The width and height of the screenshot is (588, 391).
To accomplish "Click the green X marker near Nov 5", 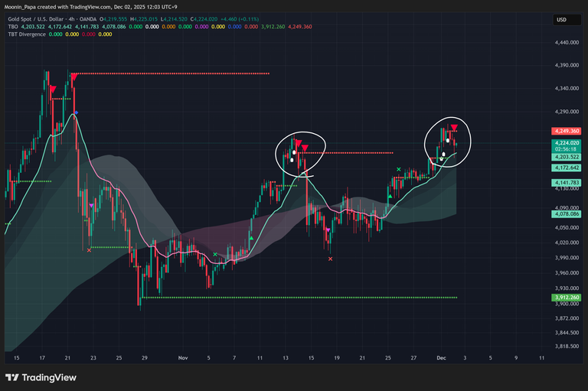I will click(215, 254).
